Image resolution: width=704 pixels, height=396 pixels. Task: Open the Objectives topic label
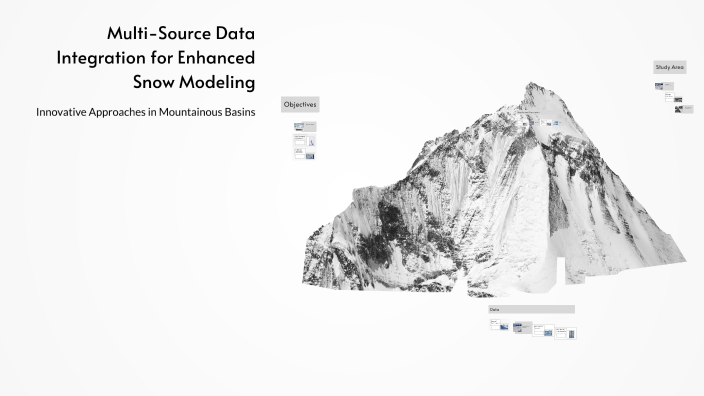(300, 104)
